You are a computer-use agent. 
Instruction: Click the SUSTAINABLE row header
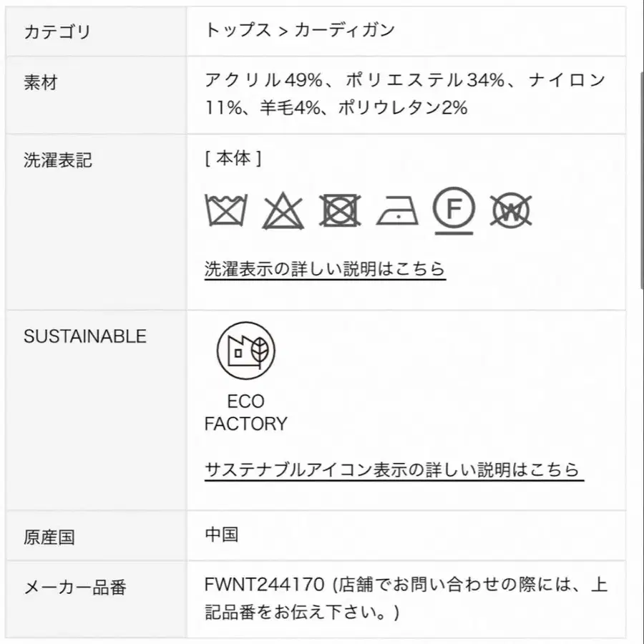pos(85,336)
